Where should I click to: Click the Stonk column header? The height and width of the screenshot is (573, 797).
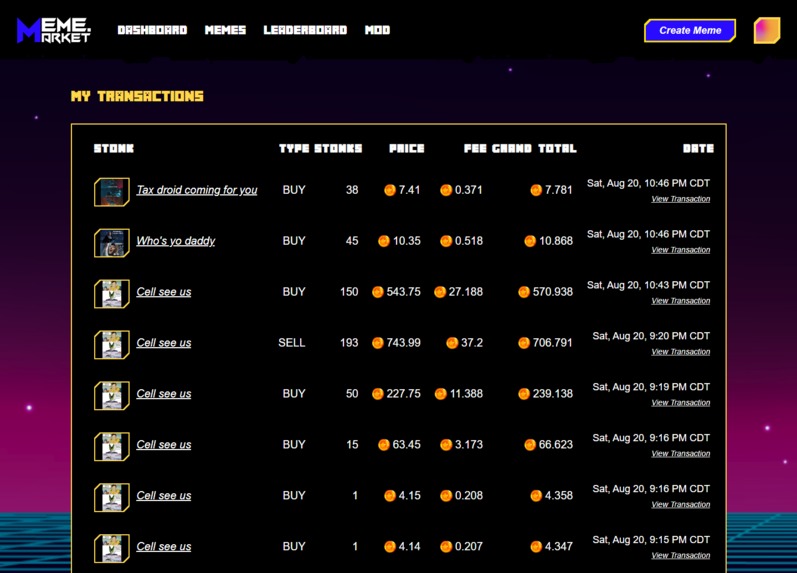pos(114,148)
